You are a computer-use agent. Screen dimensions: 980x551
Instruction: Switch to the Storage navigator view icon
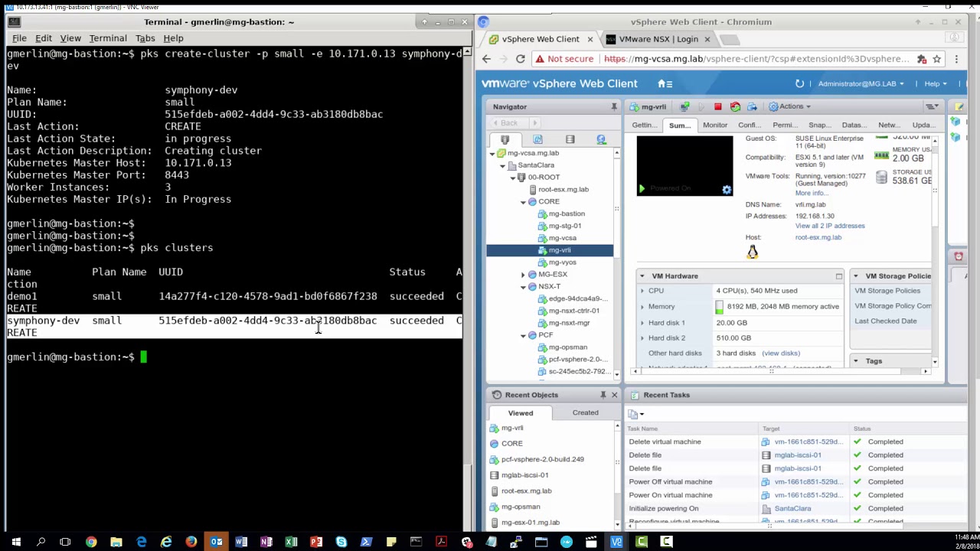coord(570,139)
